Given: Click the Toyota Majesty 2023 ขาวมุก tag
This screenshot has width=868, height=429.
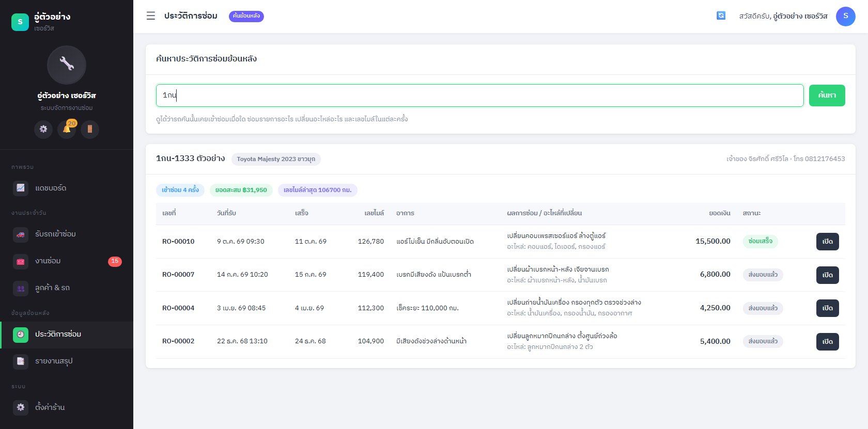Looking at the screenshot, I should (276, 159).
